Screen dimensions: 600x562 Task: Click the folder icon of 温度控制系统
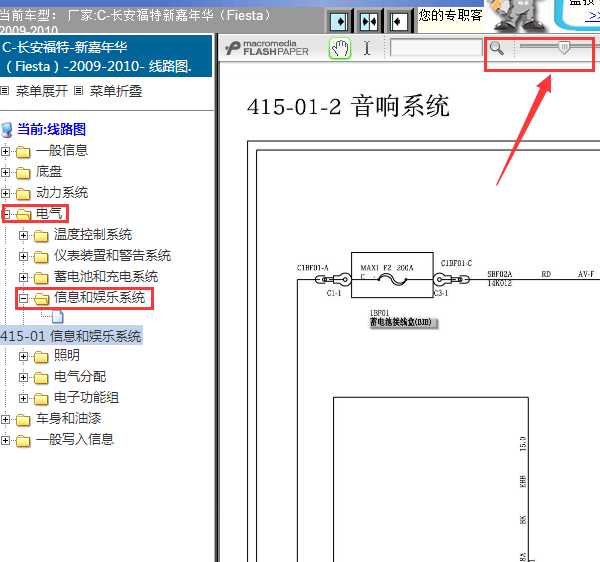tap(41, 236)
